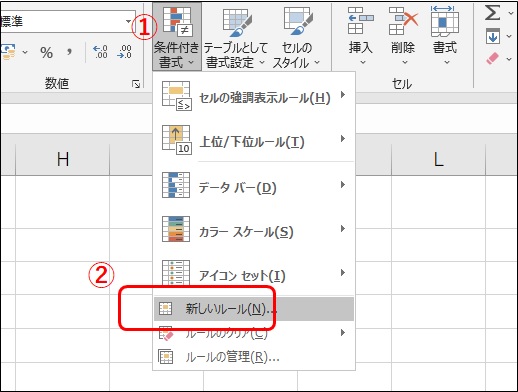This screenshot has width=518, height=392.
Task: Click the Fill down arrow icon
Action: [493, 36]
